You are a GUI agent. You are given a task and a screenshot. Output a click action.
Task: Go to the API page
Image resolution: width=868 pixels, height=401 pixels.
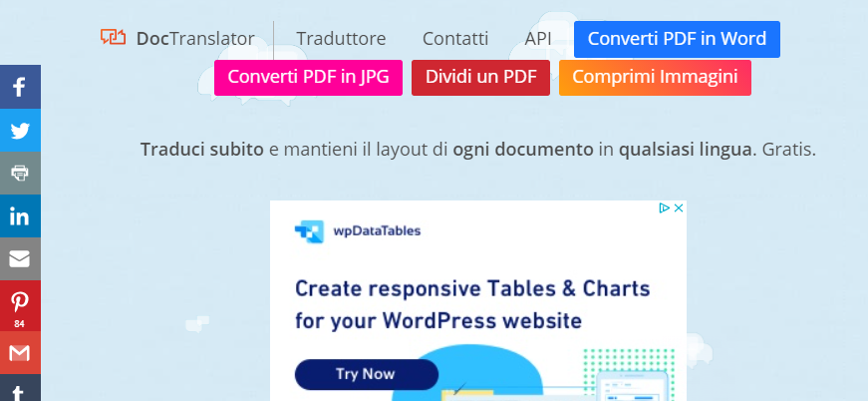point(537,39)
